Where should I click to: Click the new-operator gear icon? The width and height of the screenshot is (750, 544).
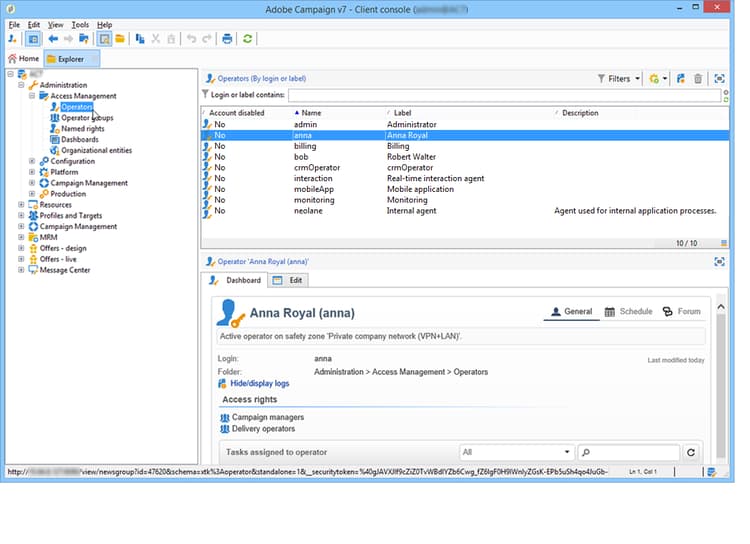654,78
